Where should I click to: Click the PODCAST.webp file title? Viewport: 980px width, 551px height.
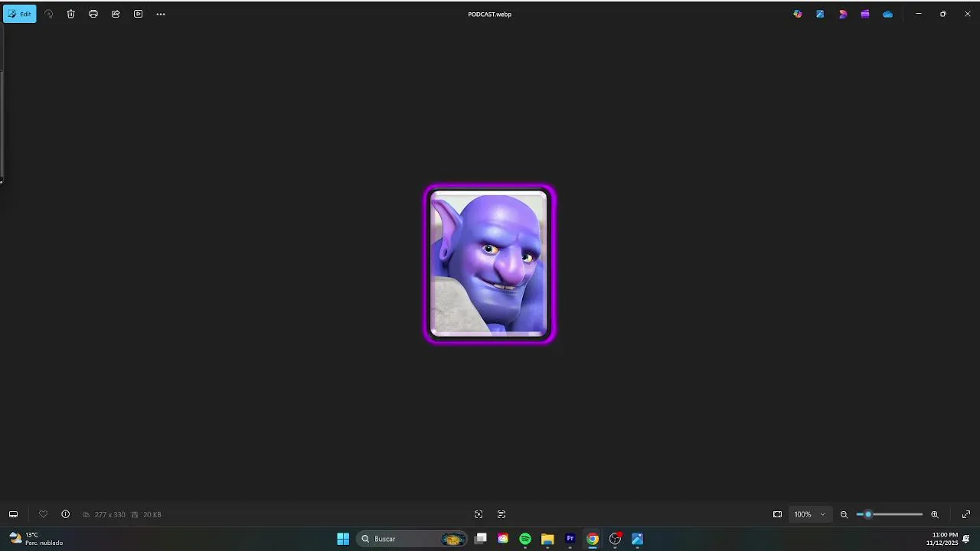490,14
